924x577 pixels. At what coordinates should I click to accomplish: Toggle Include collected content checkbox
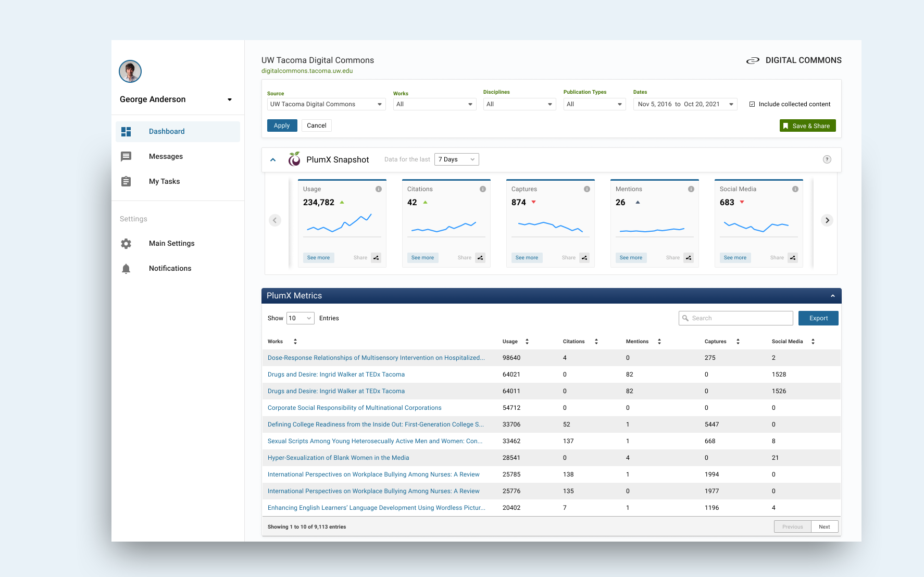(752, 104)
